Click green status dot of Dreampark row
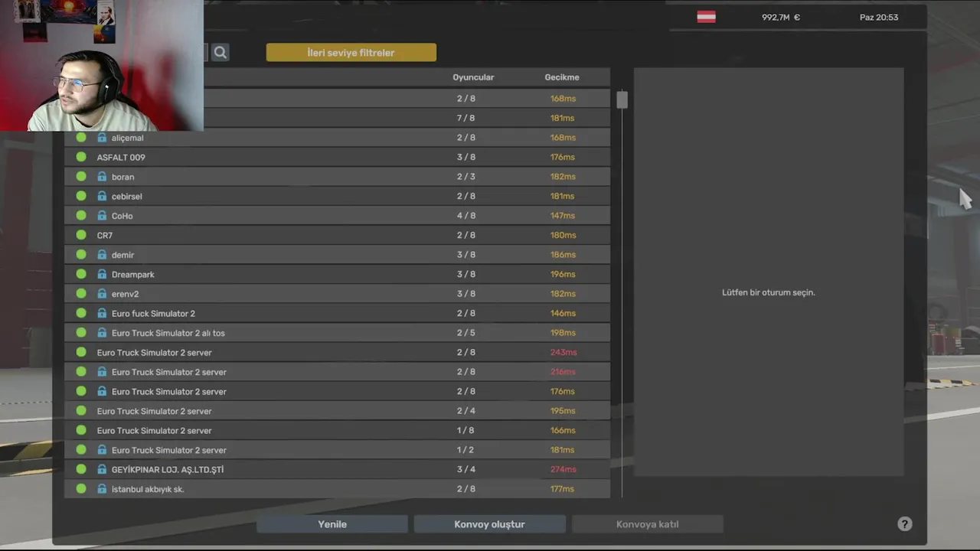Viewport: 980px width, 551px height. (x=81, y=274)
